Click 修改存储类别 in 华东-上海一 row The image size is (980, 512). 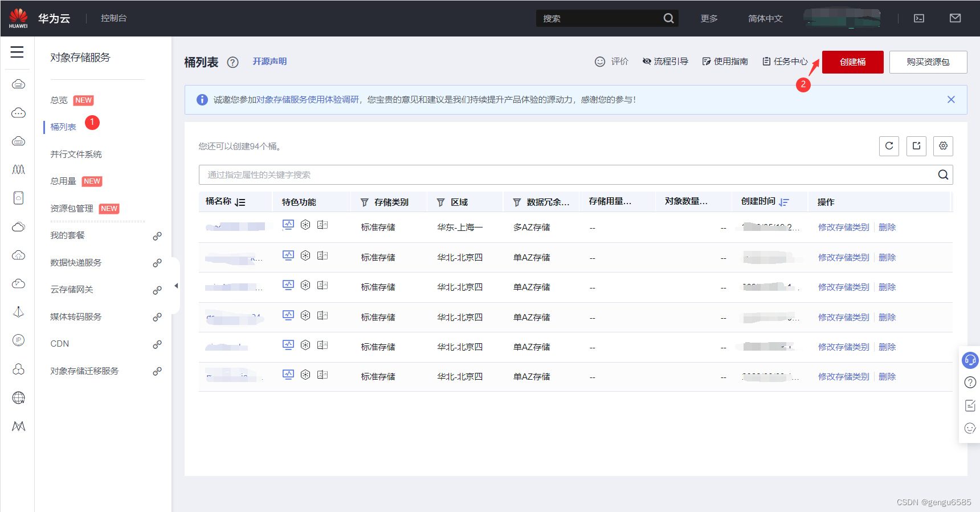click(844, 227)
